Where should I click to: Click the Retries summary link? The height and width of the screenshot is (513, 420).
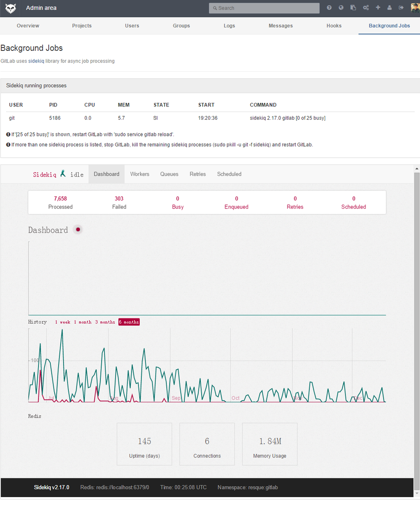pos(295,203)
